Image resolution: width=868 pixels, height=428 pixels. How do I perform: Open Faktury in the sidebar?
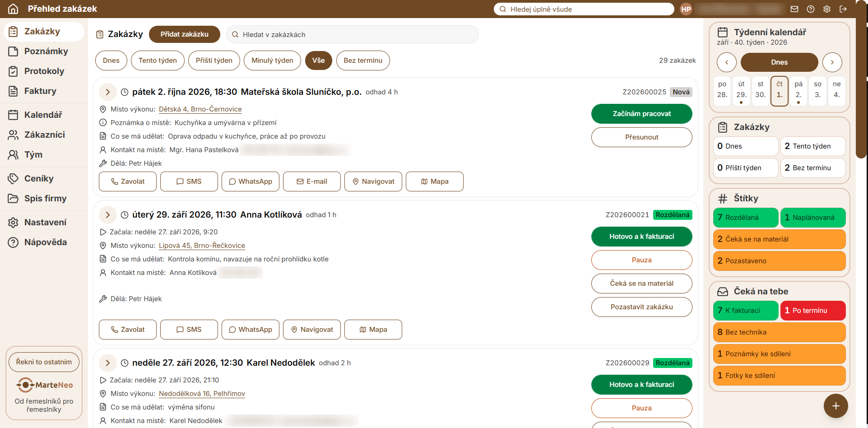coord(44,91)
